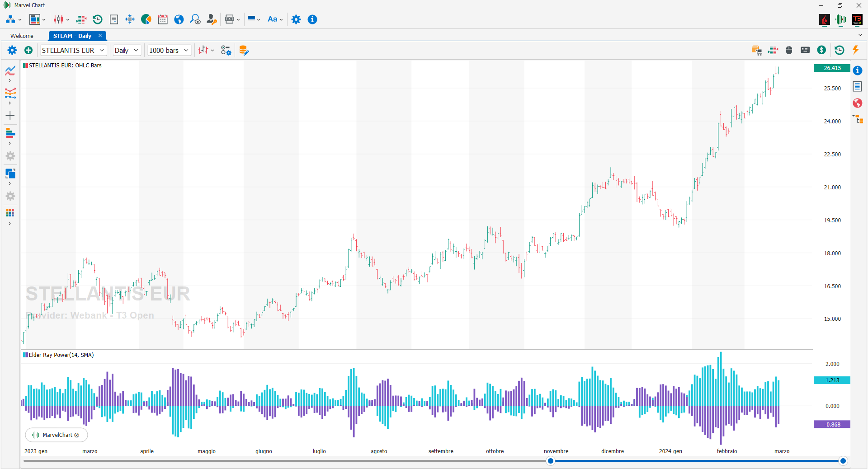
Task: Click the blue globe toolbar icon
Action: click(x=179, y=19)
